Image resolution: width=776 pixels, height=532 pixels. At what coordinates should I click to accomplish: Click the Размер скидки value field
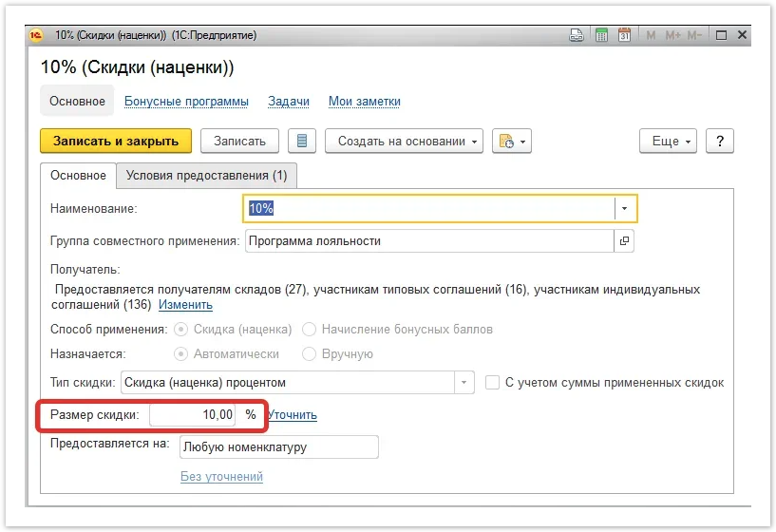[192, 415]
